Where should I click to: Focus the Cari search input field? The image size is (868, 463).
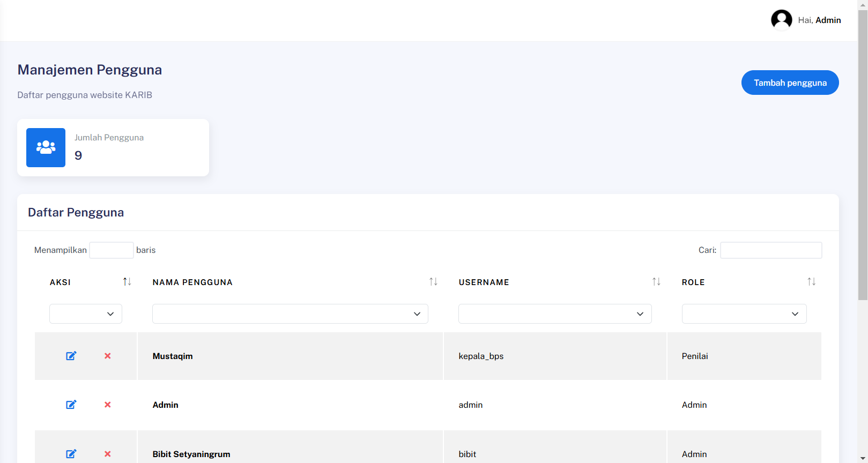tap(770, 250)
